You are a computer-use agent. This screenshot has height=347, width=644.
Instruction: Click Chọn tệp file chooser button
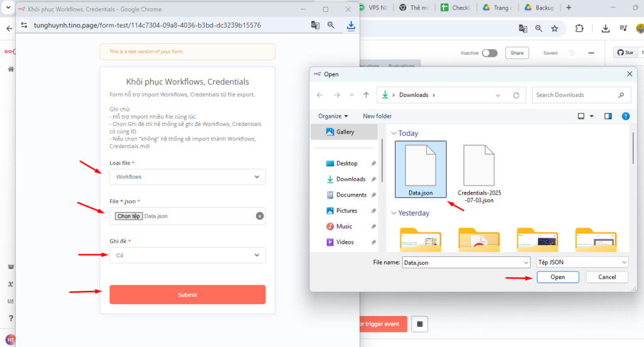coord(128,216)
